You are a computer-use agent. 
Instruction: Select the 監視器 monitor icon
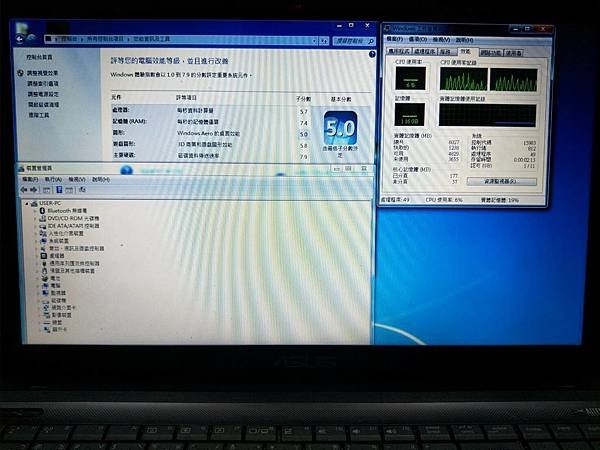45,293
